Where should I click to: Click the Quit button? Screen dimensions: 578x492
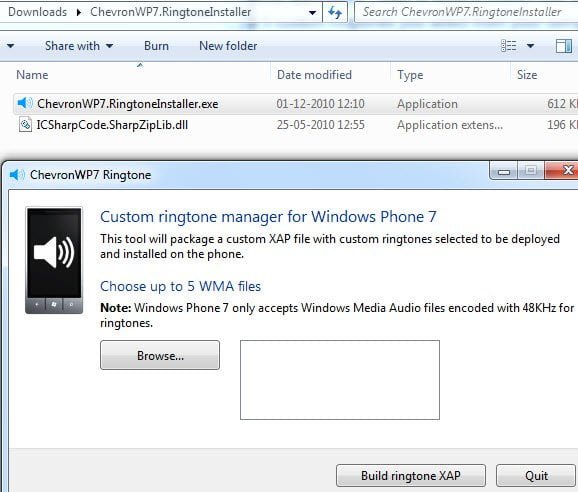point(536,475)
